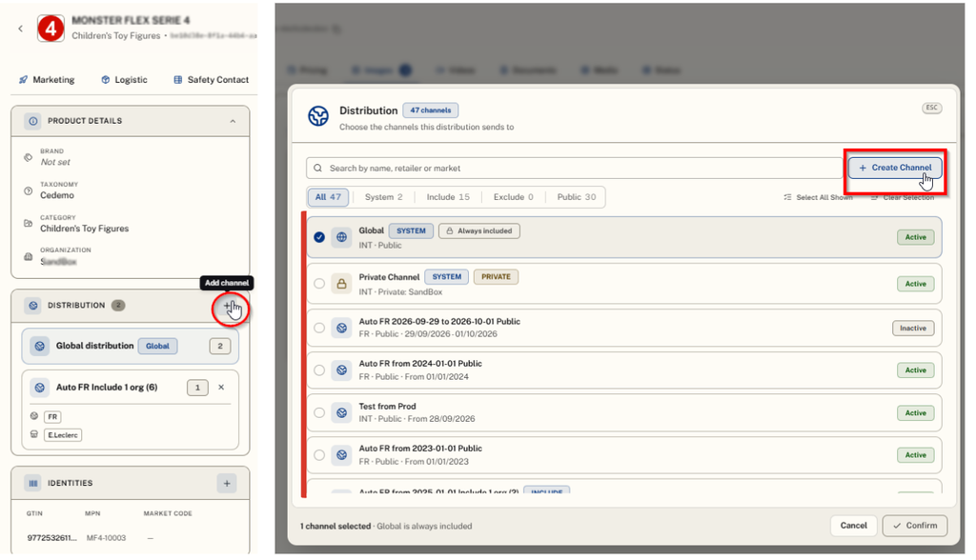Filter channels by System 2
The width and height of the screenshot is (976, 560).
[x=383, y=197]
